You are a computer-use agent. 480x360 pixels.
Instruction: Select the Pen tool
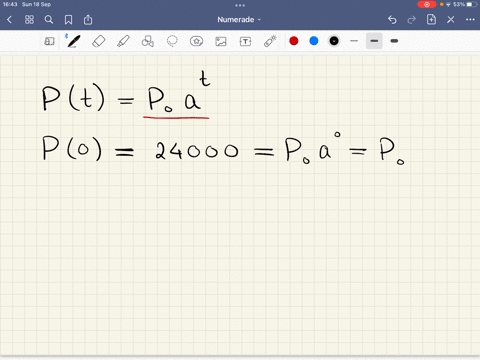(x=74, y=41)
